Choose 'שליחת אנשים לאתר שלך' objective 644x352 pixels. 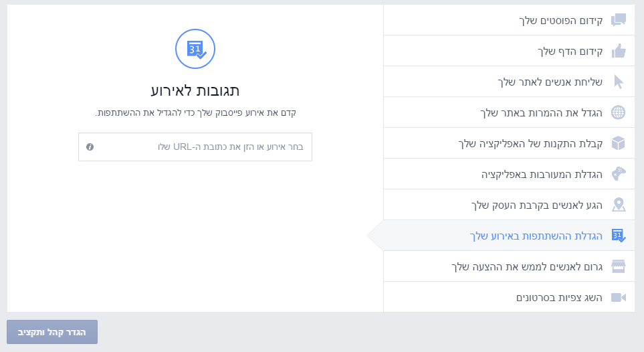550,82
